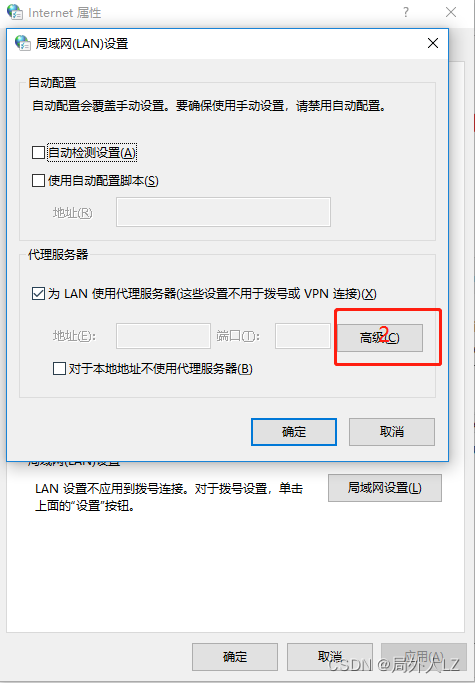Close the LAN settings dialog

point(433,43)
